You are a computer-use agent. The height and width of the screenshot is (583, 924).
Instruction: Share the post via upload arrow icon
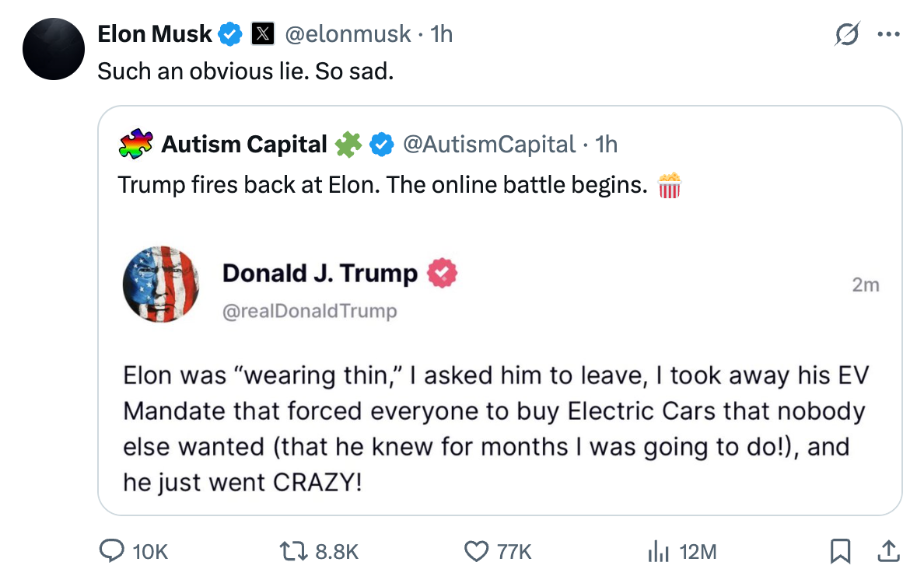[x=886, y=551]
